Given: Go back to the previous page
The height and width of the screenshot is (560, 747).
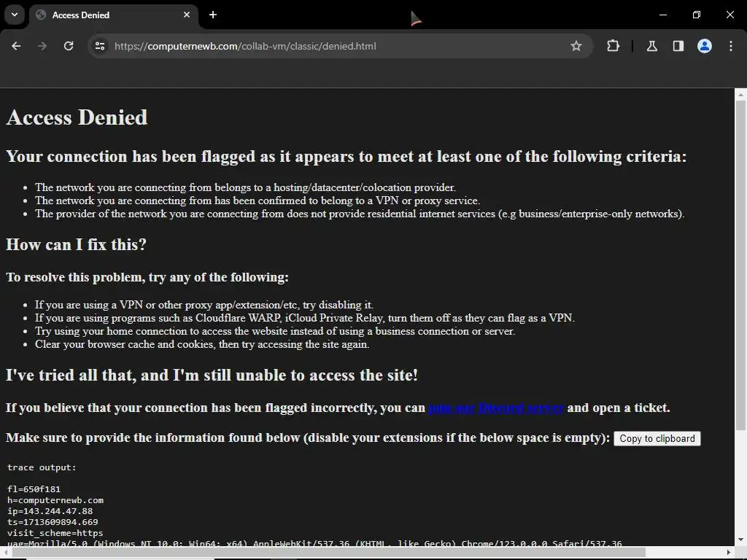Looking at the screenshot, I should point(16,46).
